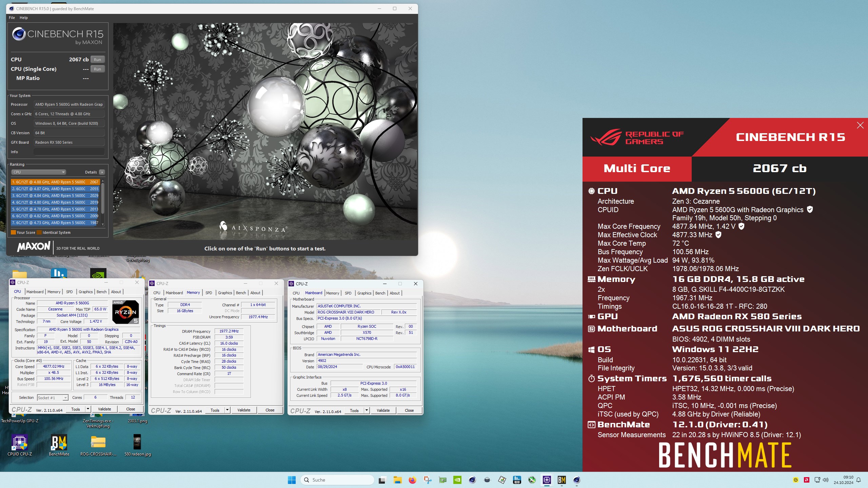The image size is (868, 488).
Task: Switch to Mainboard tab in CPU-Z CPU window
Action: tap(35, 292)
